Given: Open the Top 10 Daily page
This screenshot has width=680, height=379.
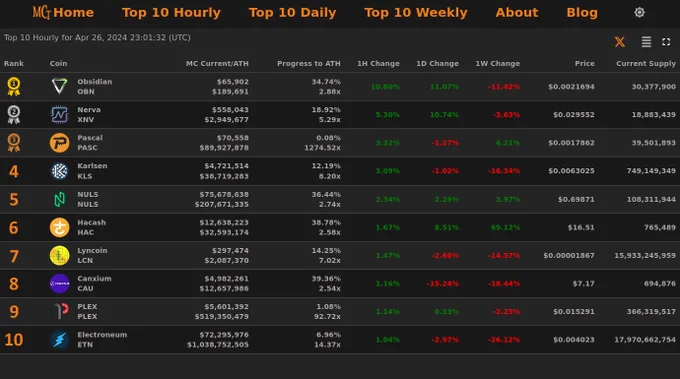Looking at the screenshot, I should click(x=292, y=13).
